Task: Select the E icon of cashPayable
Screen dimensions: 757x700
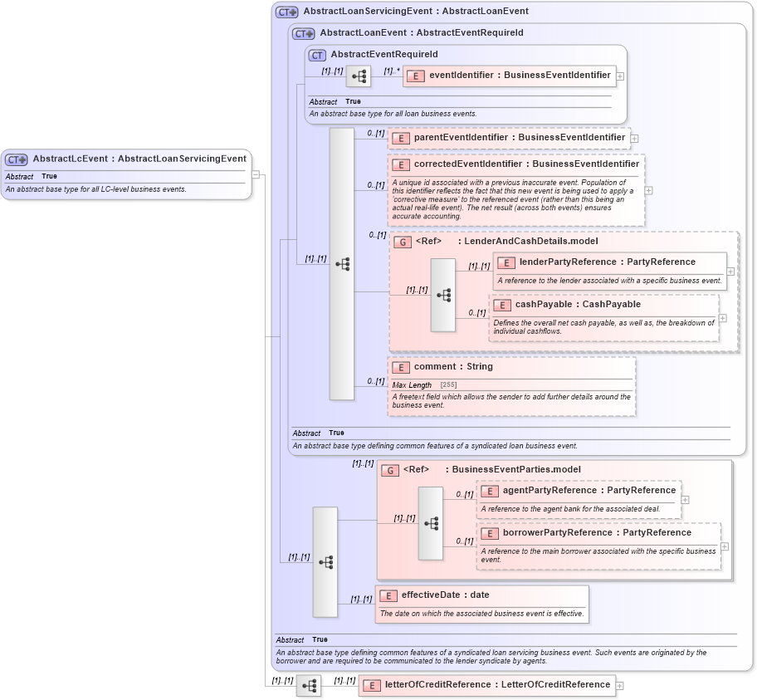Action: 502,305
